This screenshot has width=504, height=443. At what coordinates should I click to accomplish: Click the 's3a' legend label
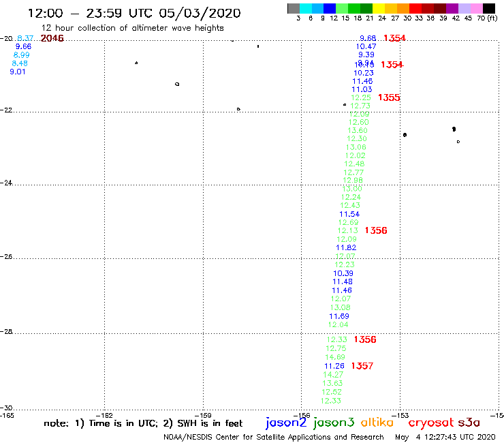coord(469,423)
